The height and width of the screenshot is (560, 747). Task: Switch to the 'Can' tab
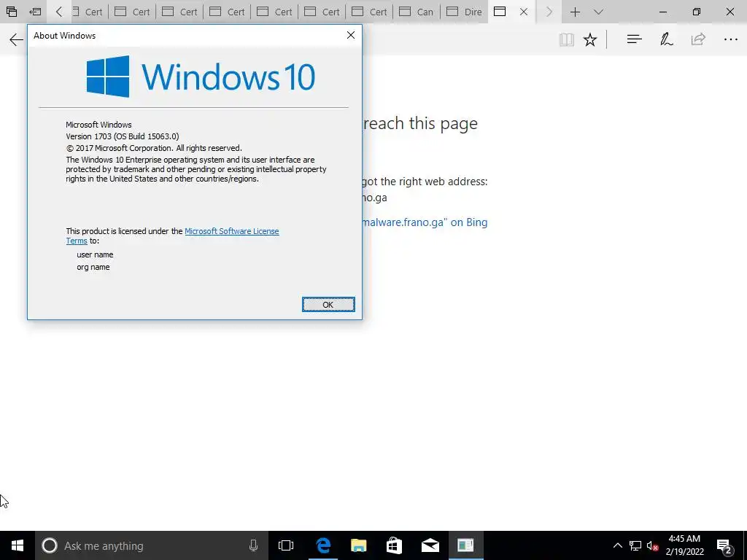tap(417, 12)
